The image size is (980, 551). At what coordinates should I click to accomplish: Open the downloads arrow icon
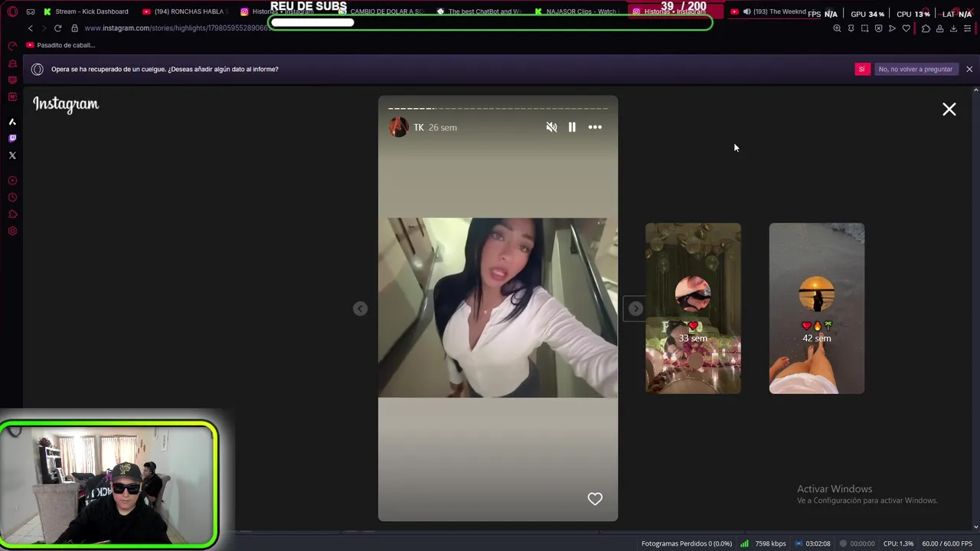pyautogui.click(x=953, y=28)
